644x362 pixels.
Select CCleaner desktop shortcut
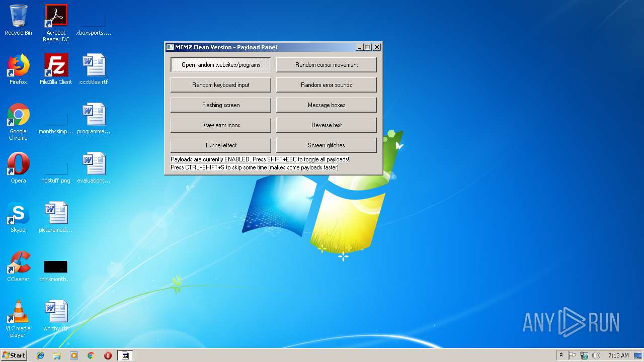click(18, 266)
